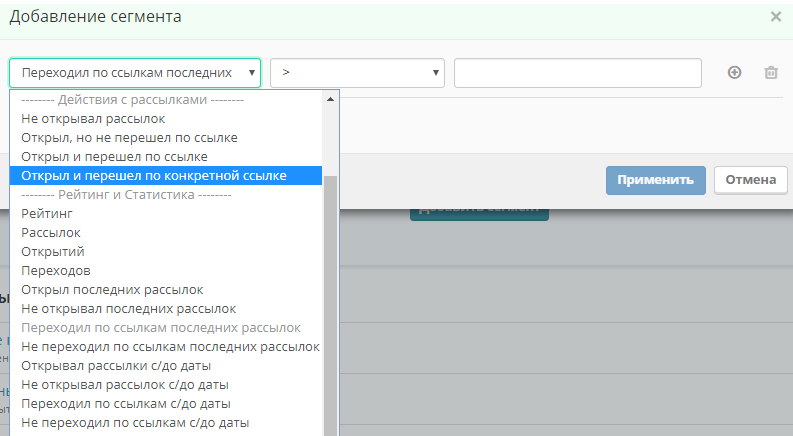Image resolution: width=793 pixels, height=436 pixels.
Task: Choose Не открывал последних рассылок
Action: point(166,309)
